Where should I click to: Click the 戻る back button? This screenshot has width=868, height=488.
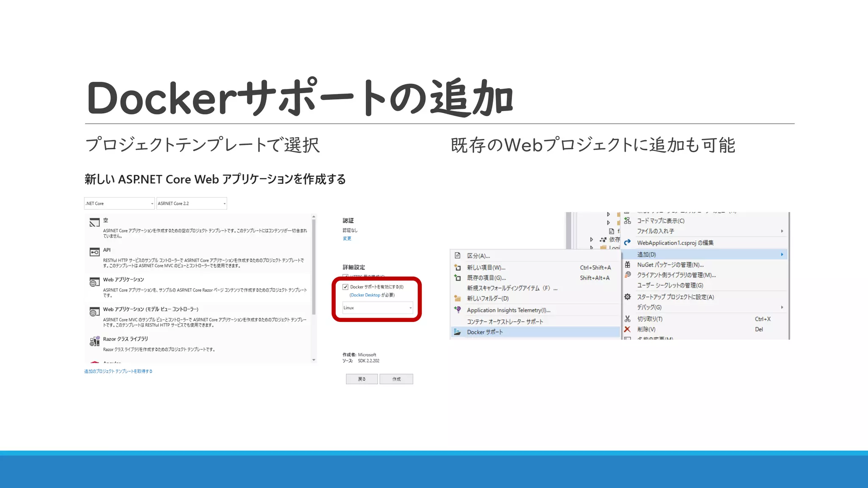pyautogui.click(x=362, y=379)
